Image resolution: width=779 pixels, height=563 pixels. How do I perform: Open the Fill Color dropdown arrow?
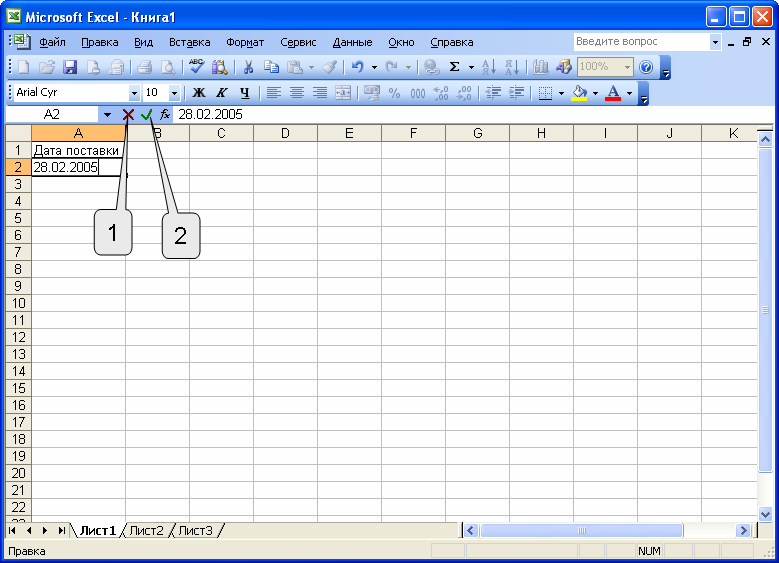tap(595, 93)
